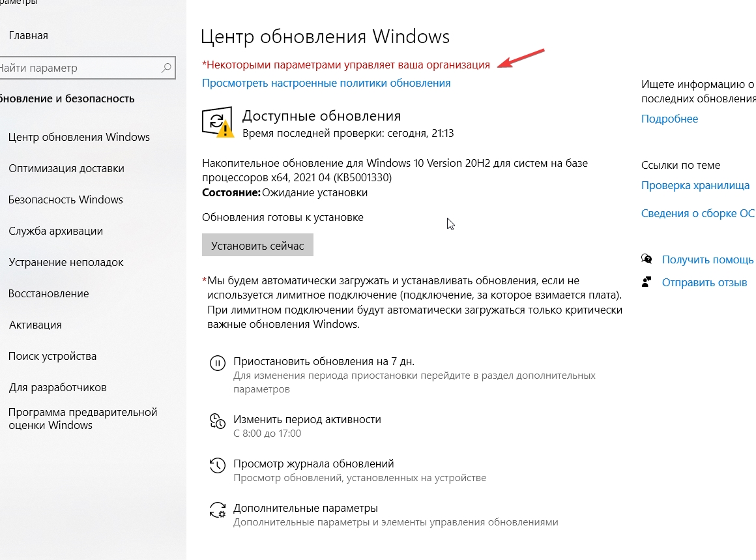Click the update history icon

[217, 465]
